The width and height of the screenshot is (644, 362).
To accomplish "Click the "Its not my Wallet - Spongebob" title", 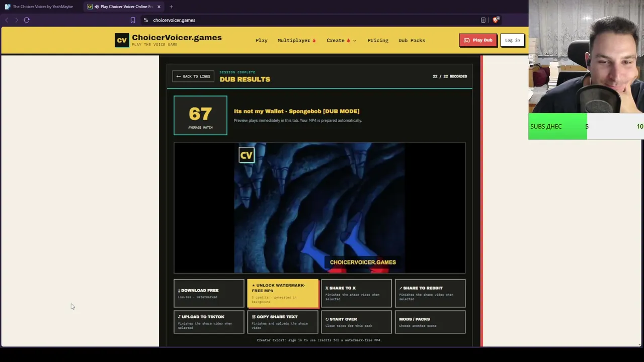I will 296,111.
